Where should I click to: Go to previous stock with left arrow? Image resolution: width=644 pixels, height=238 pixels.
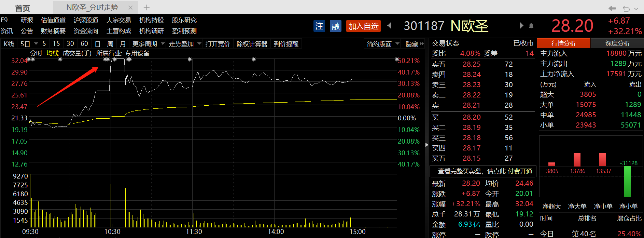[x=390, y=26]
